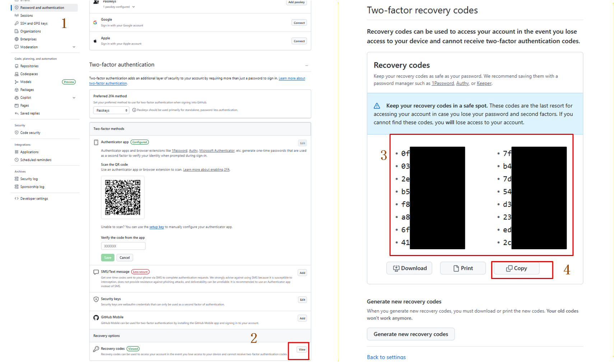Open the Sessions sidebar item
614x364 pixels.
tap(26, 15)
